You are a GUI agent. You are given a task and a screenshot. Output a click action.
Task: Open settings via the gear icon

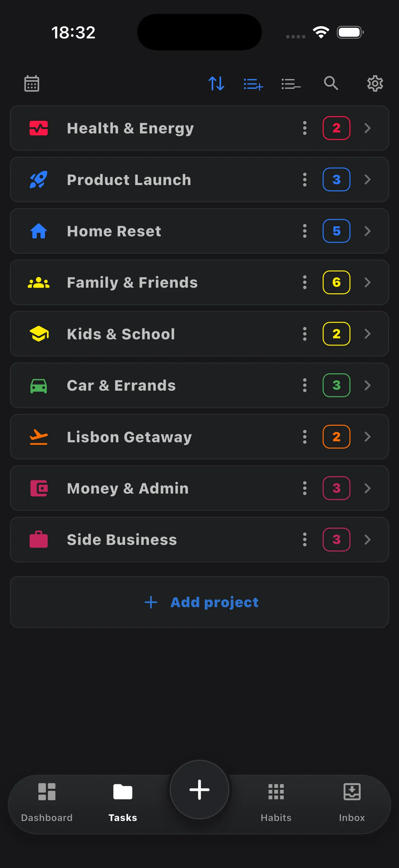pos(375,83)
